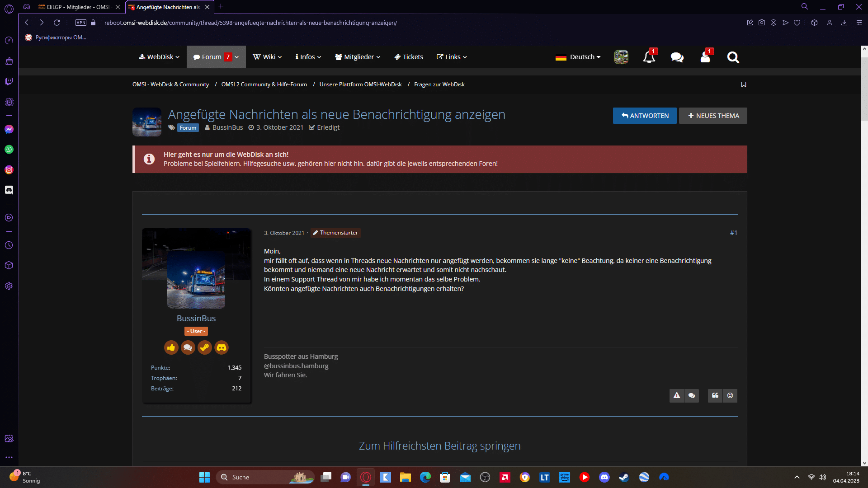Open the notifications bell icon
Viewport: 868px width, 488px height.
(649, 57)
